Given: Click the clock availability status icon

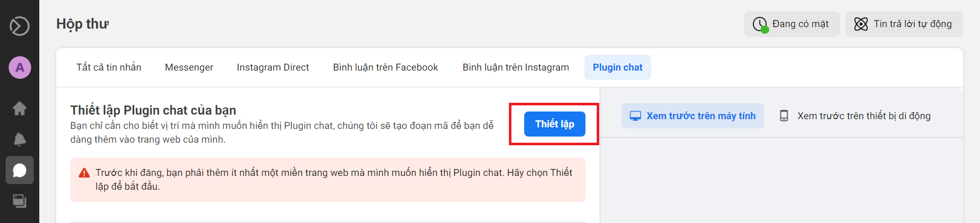Looking at the screenshot, I should [760, 25].
